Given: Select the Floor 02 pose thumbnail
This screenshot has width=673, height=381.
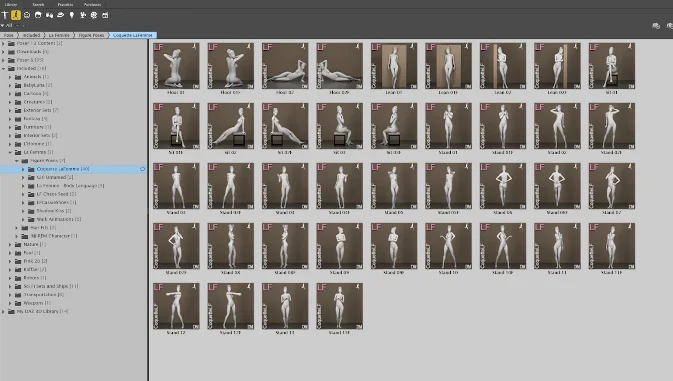Looking at the screenshot, I should 285,66.
